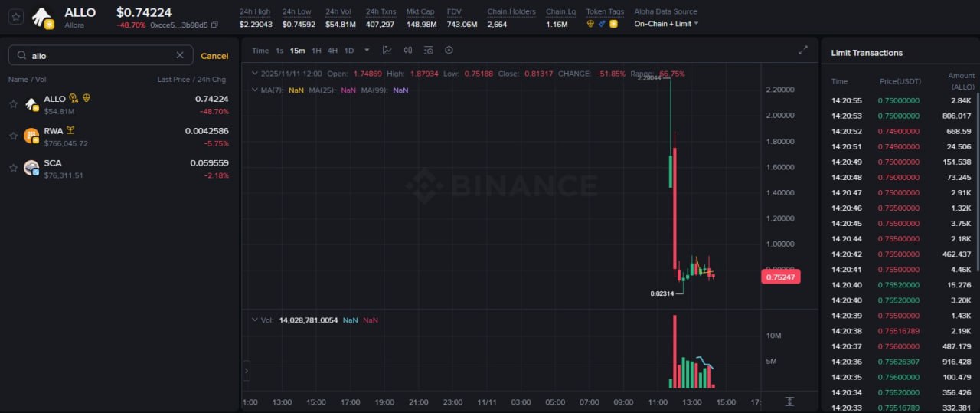Click the Chain.Holders label
980x413 pixels.
(x=511, y=12)
